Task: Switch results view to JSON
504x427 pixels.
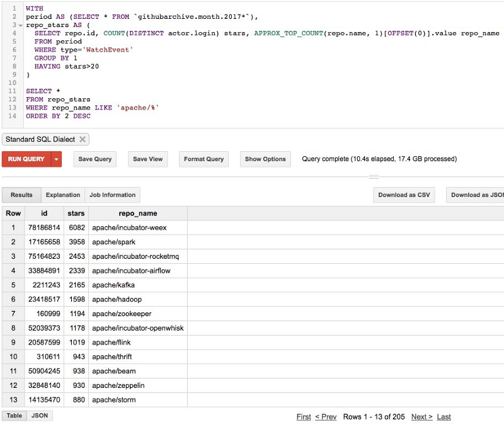Action: [40, 416]
